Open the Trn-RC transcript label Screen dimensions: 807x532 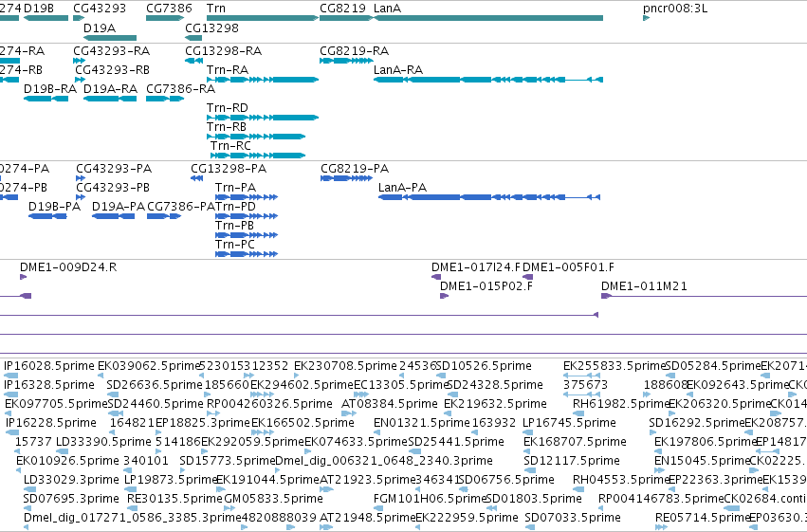[x=230, y=146]
